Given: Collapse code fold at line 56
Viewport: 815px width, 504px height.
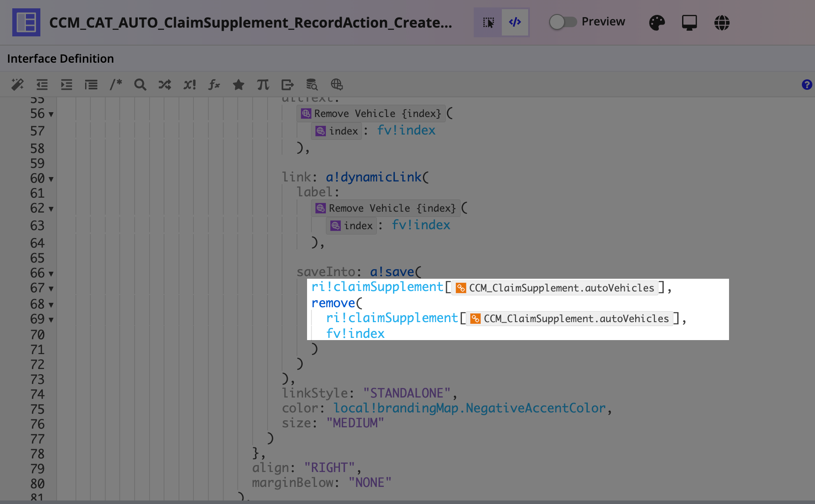Looking at the screenshot, I should pyautogui.click(x=51, y=114).
